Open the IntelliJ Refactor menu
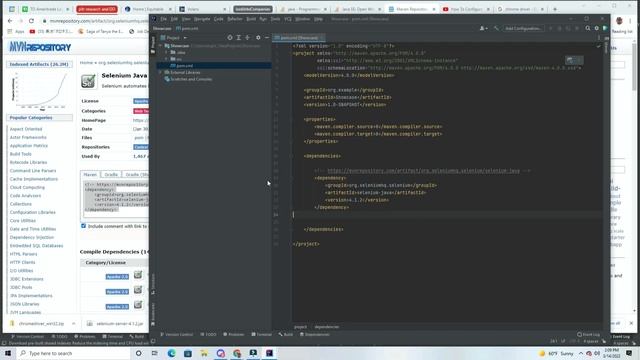 pos(235,19)
